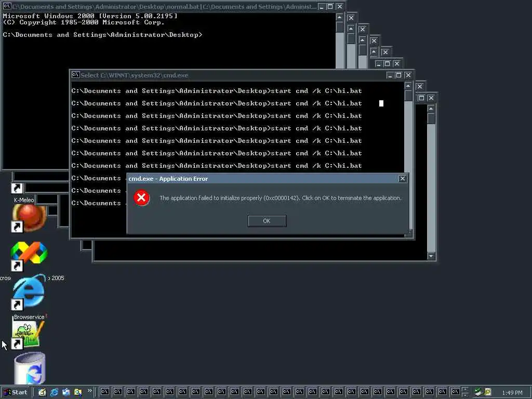Open the Start menu
The image size is (532, 399).
click(x=16, y=392)
